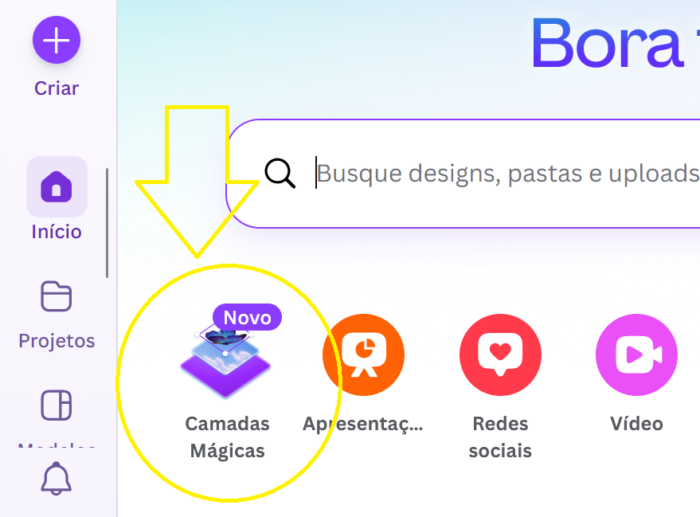
Task: Click the search magnifier icon
Action: 280,173
